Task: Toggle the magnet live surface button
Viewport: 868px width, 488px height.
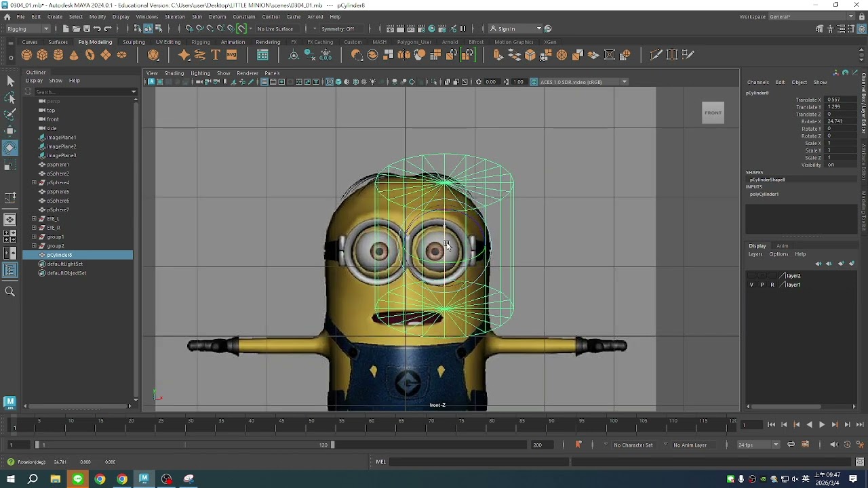Action: click(241, 28)
